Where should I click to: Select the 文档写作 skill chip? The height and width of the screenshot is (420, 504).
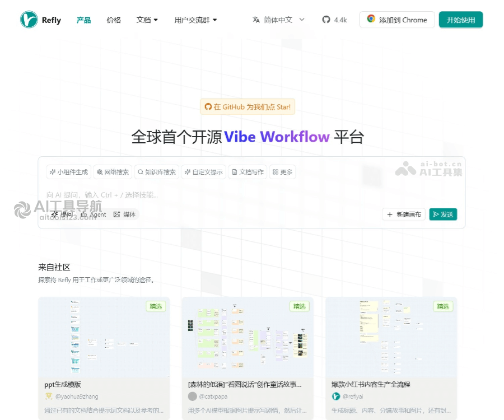(x=248, y=172)
